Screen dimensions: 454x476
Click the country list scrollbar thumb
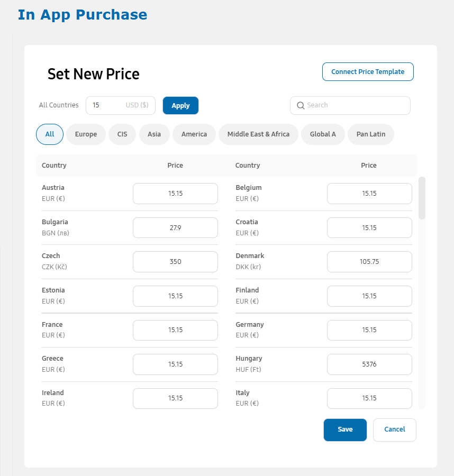click(x=422, y=198)
